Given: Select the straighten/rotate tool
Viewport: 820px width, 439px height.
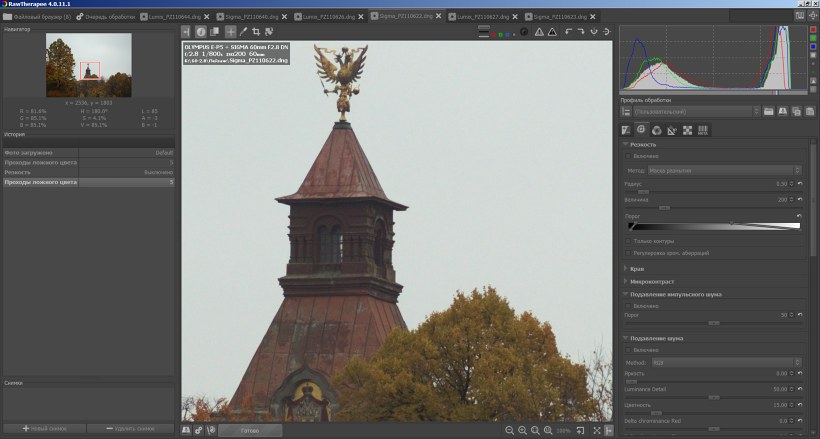Looking at the screenshot, I should pyautogui.click(x=269, y=32).
